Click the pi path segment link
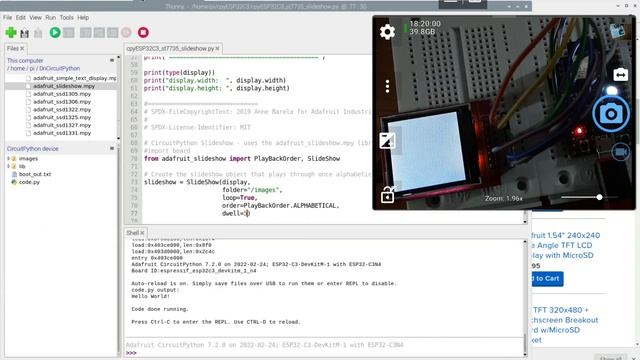 tap(32, 69)
